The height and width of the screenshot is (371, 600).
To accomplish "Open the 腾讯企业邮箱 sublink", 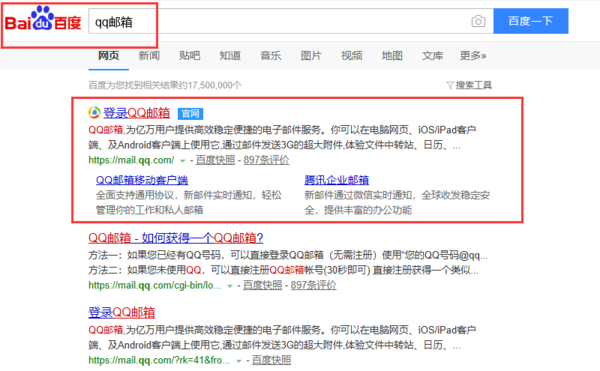I will point(337,180).
